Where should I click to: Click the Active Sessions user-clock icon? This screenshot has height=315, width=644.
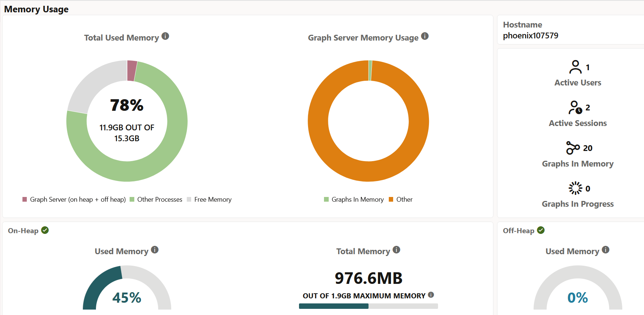(x=575, y=108)
